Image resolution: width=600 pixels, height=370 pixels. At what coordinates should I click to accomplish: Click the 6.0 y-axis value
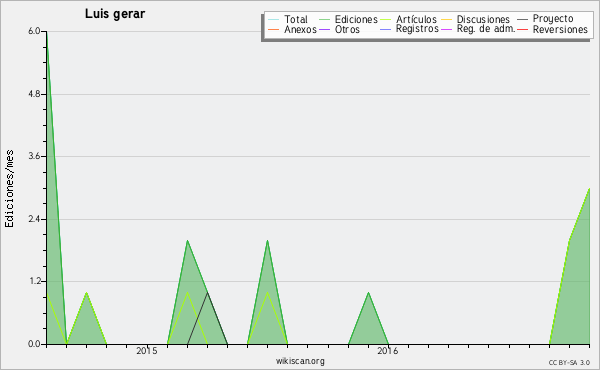tap(34, 31)
